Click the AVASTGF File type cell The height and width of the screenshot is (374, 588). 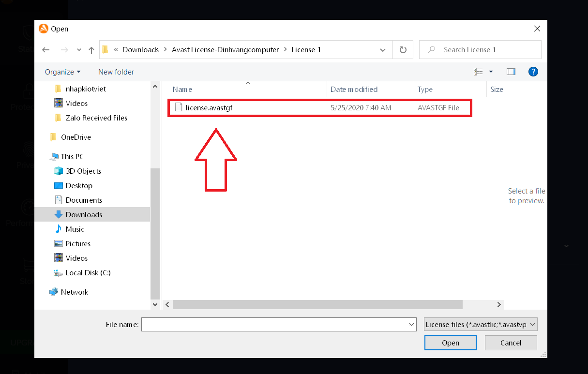[438, 108]
